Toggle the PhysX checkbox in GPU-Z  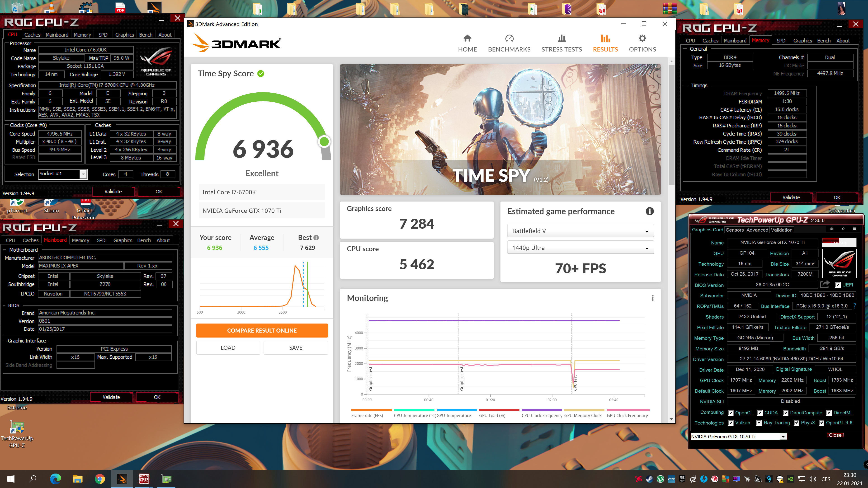pyautogui.click(x=796, y=423)
